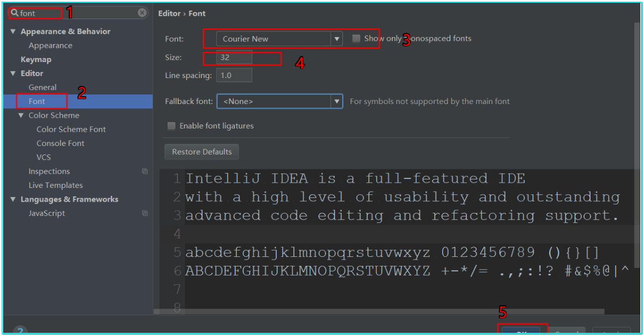Collapse the Color Scheme node
Screen dimensions: 644x336
[21, 115]
